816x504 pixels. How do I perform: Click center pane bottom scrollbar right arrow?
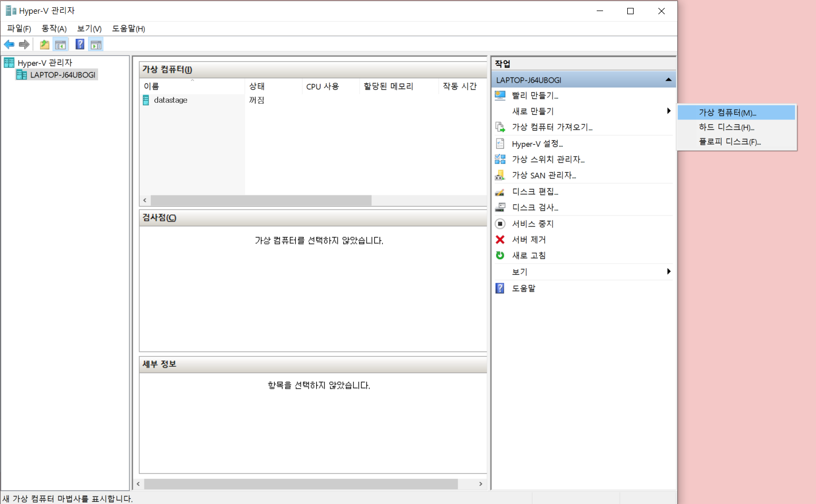(481, 484)
